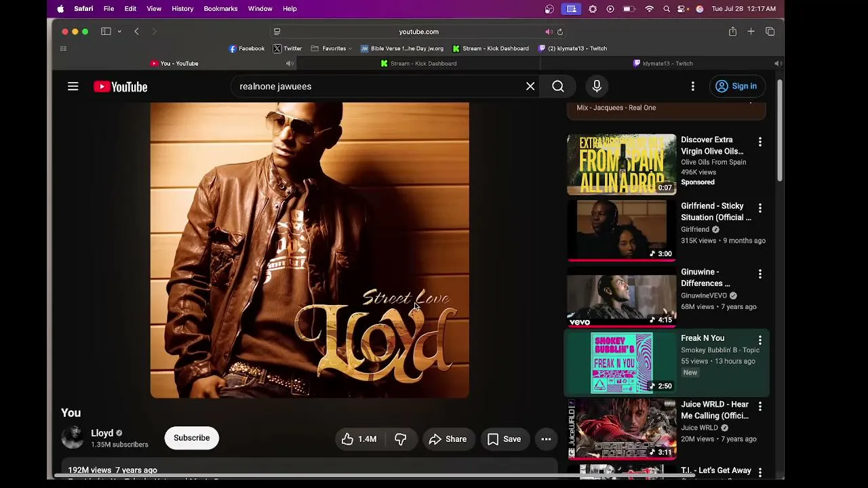Image resolution: width=868 pixels, height=488 pixels.
Task: Show Safari tab overview
Action: (770, 31)
